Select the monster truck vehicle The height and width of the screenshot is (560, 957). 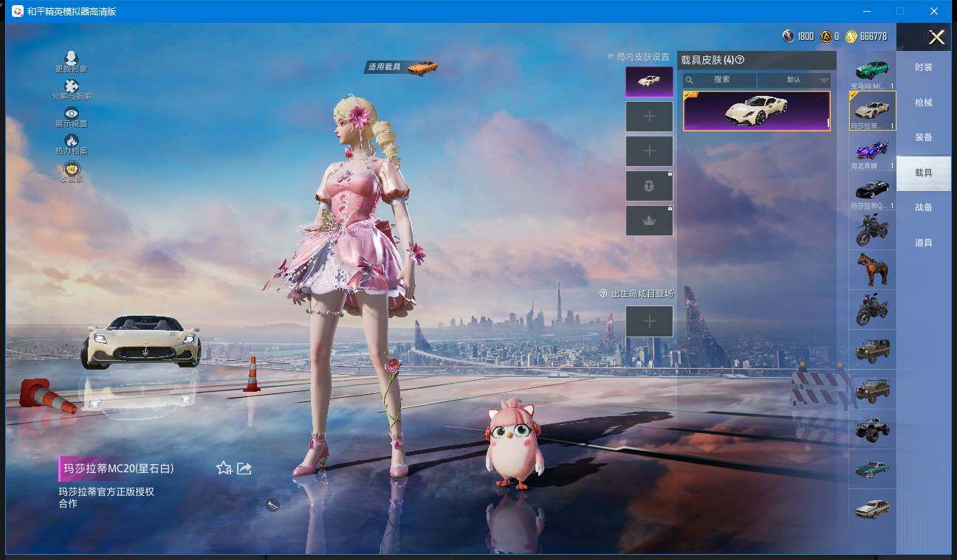[x=872, y=429]
